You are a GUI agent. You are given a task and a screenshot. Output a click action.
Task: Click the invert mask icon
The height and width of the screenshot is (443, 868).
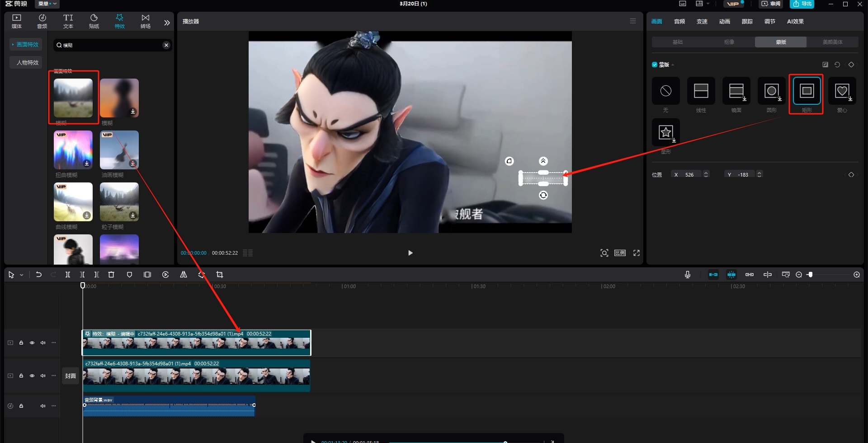825,65
